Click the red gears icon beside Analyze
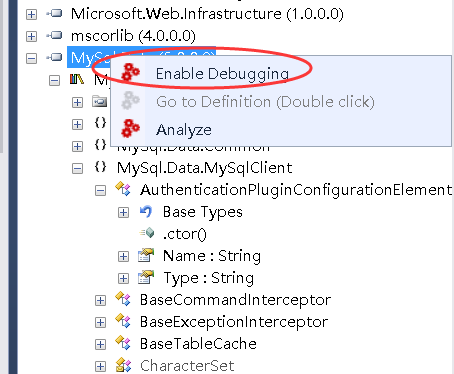This screenshot has height=374, width=454. point(130,128)
